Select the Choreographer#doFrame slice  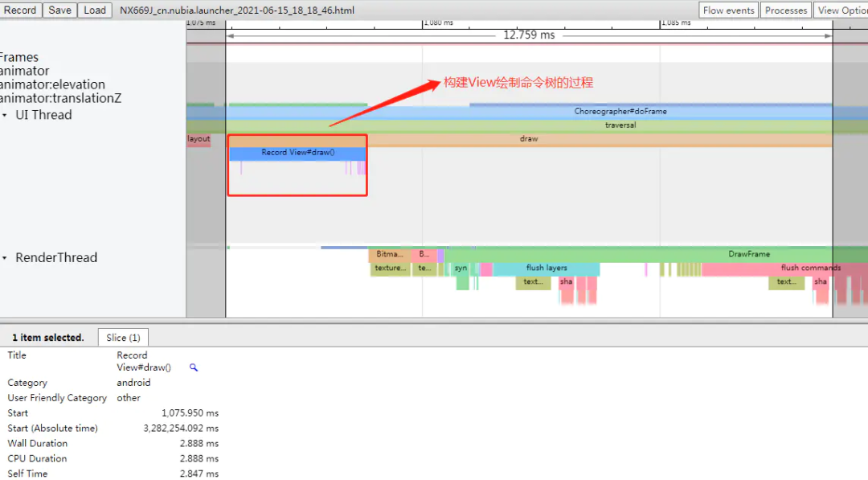tap(529, 111)
